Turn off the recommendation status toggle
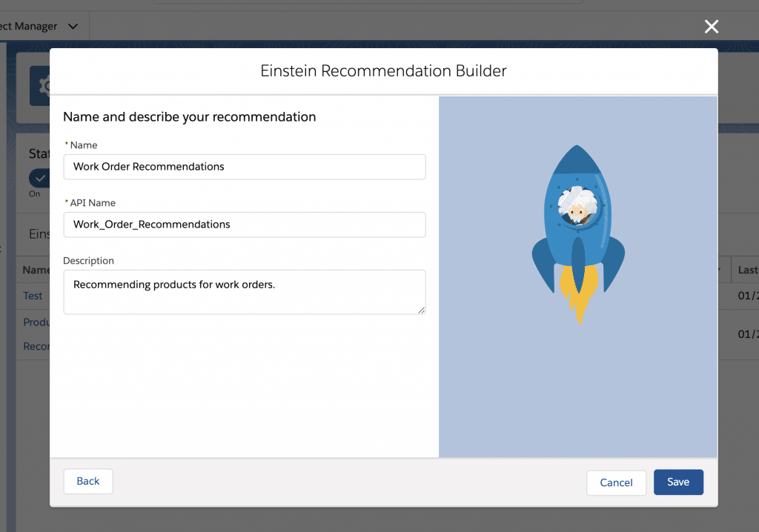Image resolution: width=759 pixels, height=532 pixels. 39,178
